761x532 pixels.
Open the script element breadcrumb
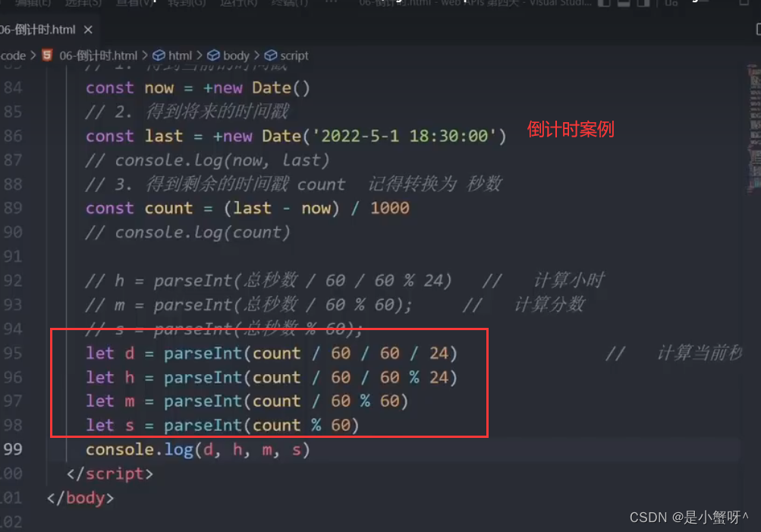(x=294, y=56)
